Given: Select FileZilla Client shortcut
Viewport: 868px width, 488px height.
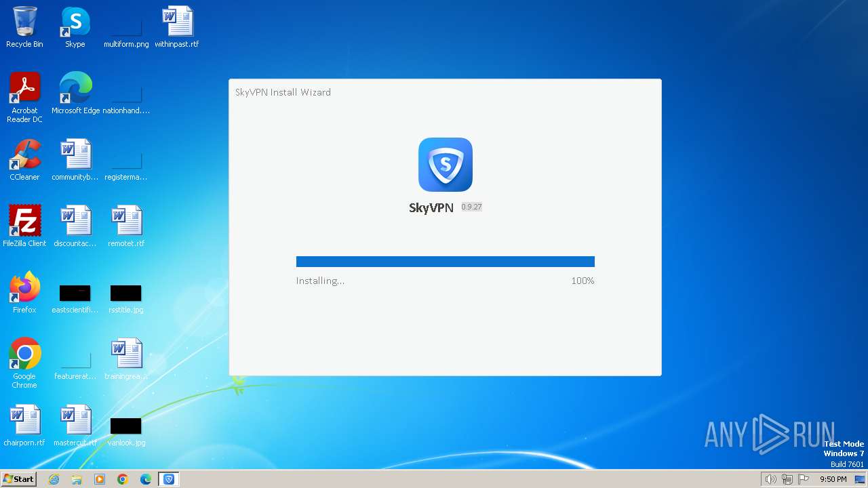Looking at the screenshot, I should [24, 226].
